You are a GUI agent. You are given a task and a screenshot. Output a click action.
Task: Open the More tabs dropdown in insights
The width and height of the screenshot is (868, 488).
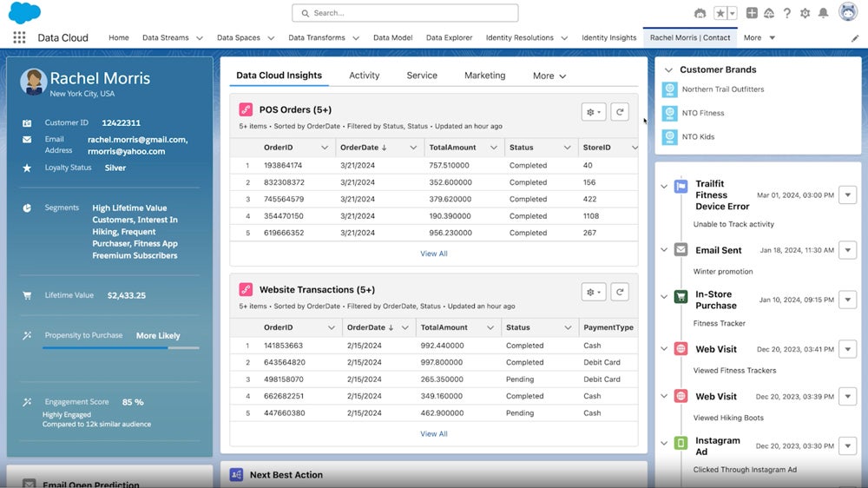[x=549, y=76]
